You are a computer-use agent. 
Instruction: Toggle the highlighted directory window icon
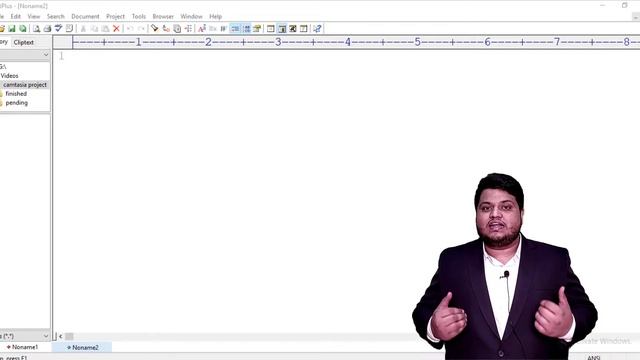click(x=282, y=29)
